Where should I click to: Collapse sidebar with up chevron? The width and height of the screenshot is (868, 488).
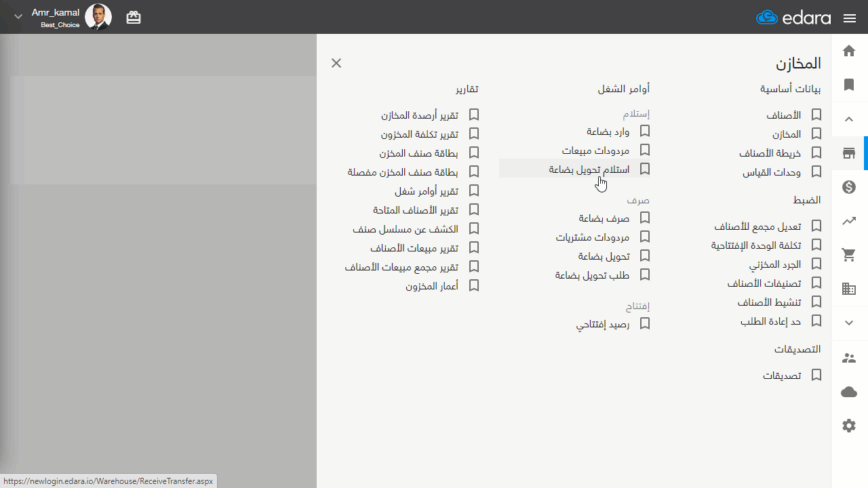coord(849,119)
